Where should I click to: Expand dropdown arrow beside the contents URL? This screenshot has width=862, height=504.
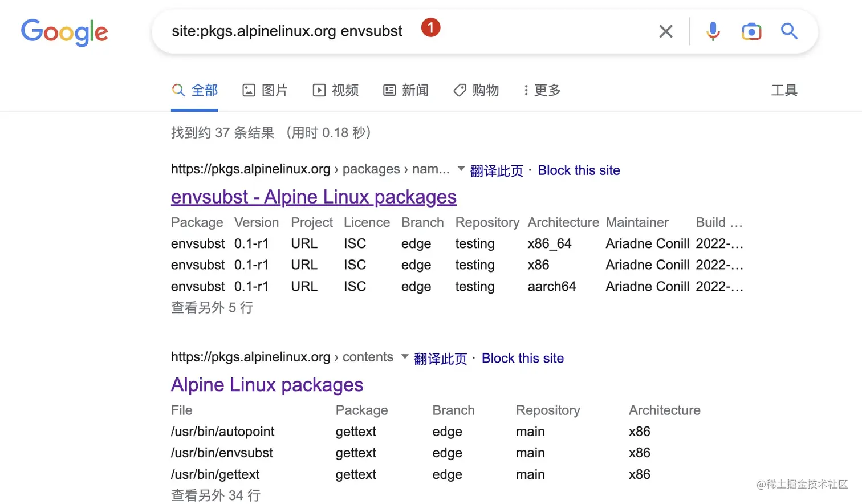(405, 357)
